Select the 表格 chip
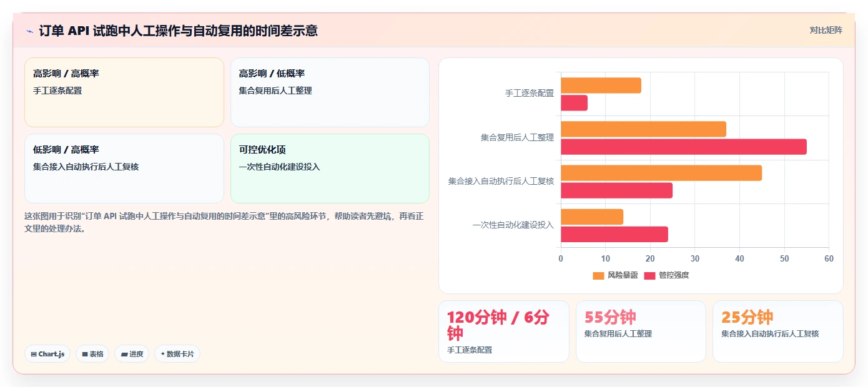868x387 pixels. point(92,354)
